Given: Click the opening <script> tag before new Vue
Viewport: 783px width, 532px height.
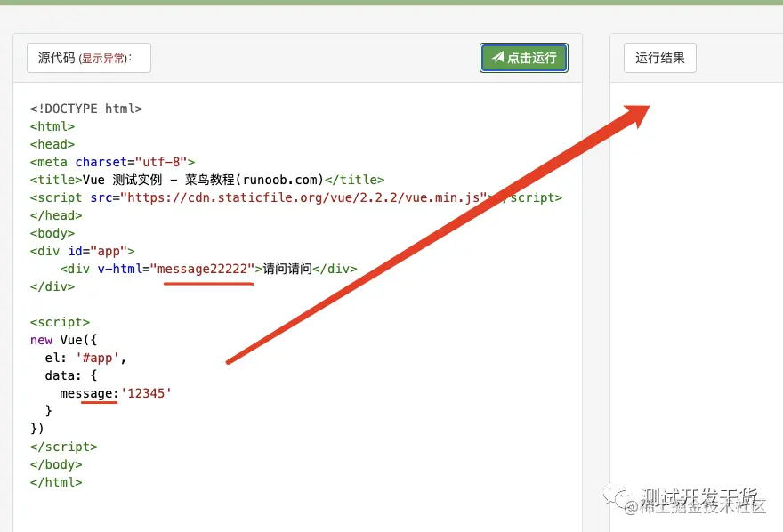Looking at the screenshot, I should coord(60,322).
